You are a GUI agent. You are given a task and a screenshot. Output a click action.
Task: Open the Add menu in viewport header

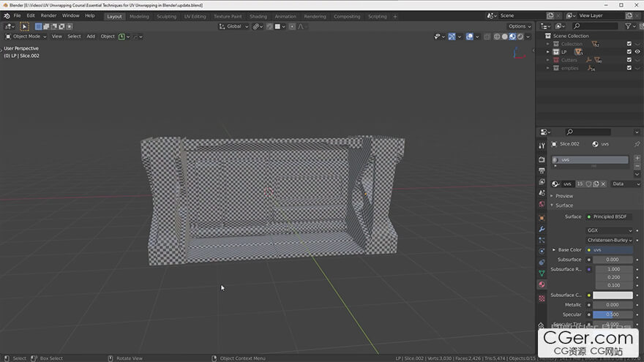91,37
